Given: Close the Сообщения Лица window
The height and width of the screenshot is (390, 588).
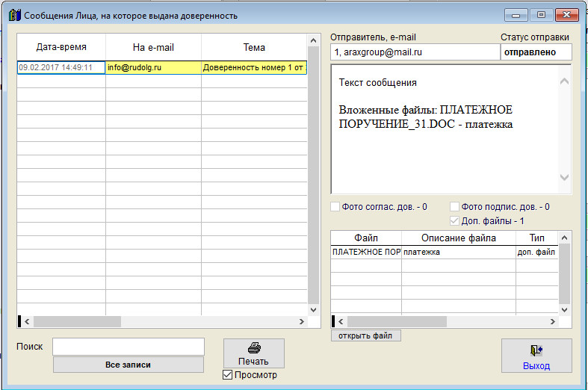Looking at the screenshot, I should (566, 15).
